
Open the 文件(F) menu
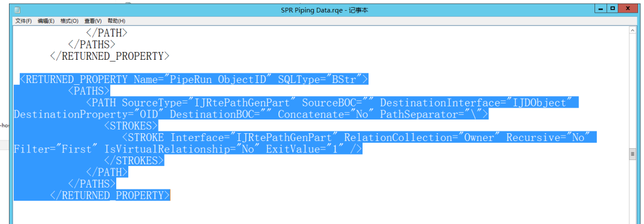click(23, 21)
